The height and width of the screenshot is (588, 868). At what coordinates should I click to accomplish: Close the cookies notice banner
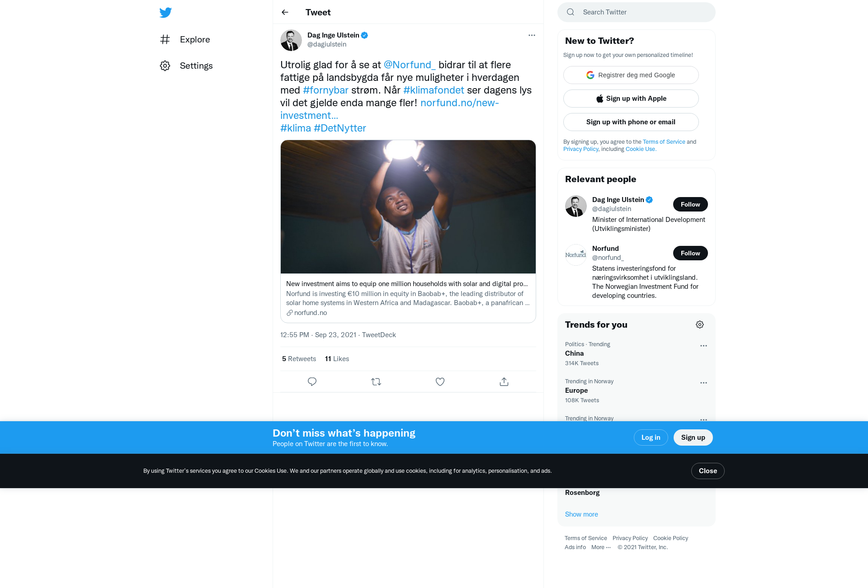[708, 471]
